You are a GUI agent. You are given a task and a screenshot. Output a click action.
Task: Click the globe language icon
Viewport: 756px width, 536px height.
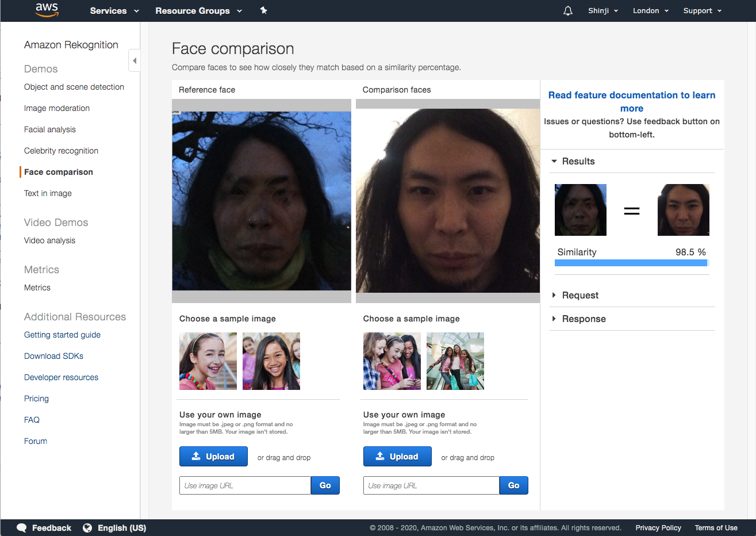click(87, 528)
